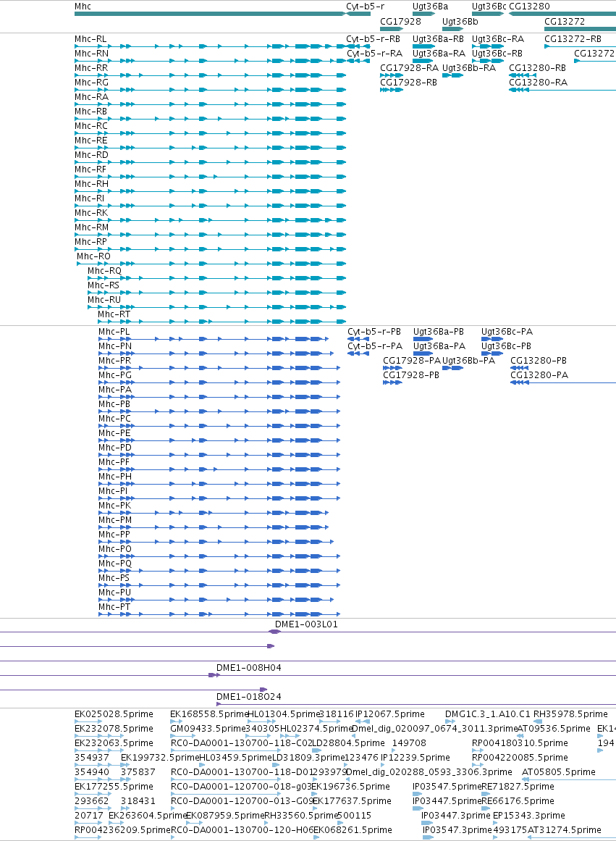Open the CG13280-PB protein label
Screen dimensions: 616x841
(539, 361)
